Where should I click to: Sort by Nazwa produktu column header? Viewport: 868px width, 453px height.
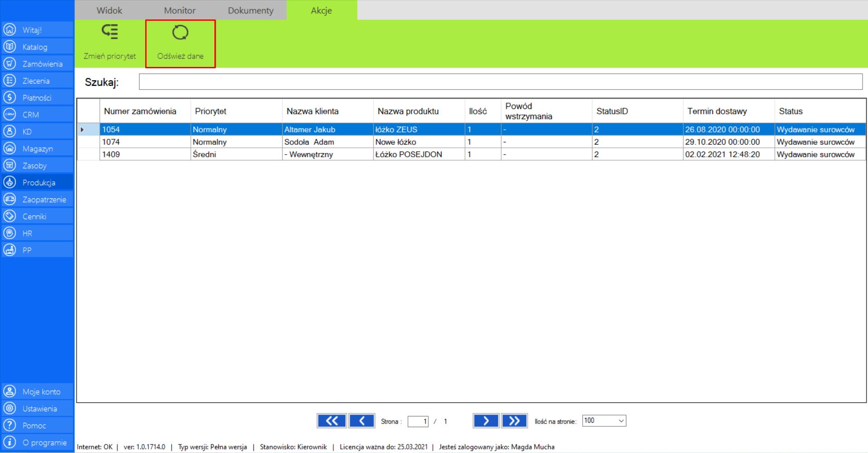pos(419,111)
